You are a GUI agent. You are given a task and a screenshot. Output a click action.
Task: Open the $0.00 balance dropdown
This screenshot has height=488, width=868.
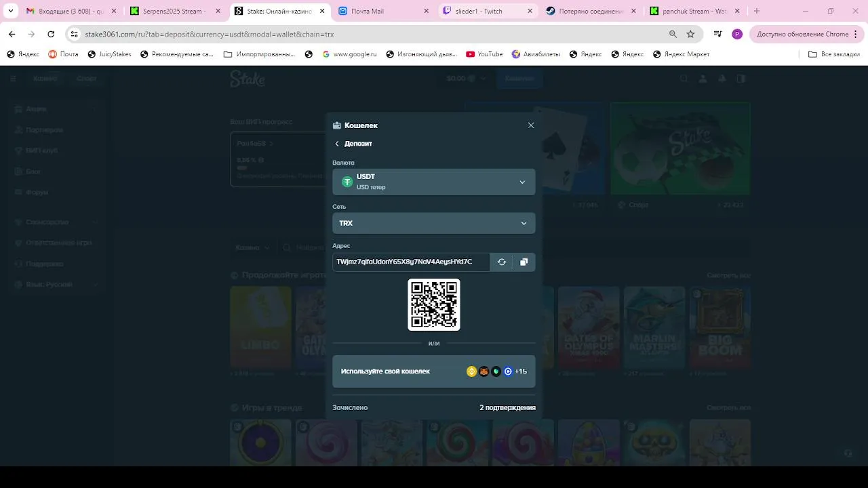467,79
